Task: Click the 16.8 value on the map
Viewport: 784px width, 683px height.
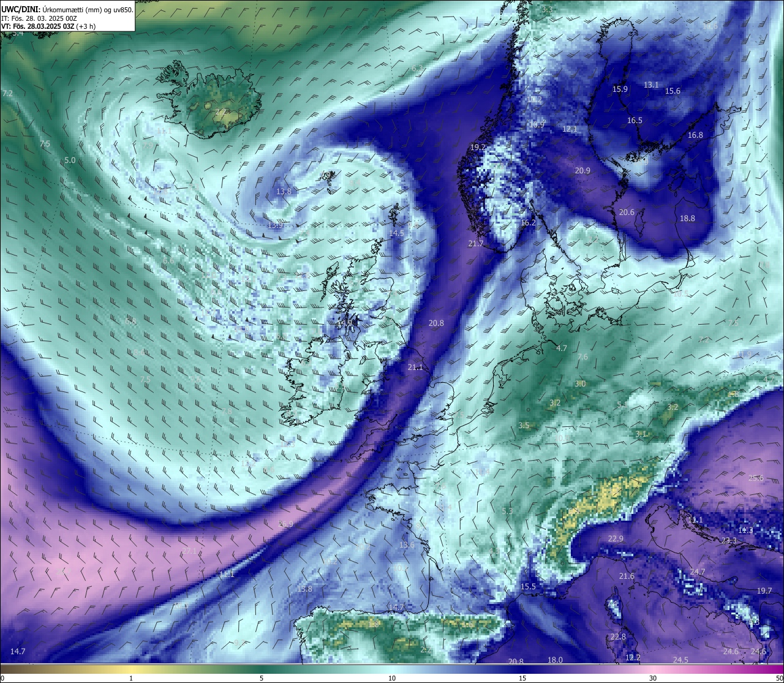Action: click(695, 135)
